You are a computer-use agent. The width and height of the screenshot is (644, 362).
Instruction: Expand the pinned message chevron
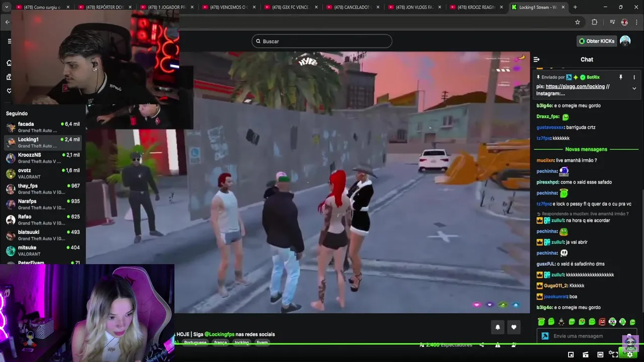pos(634,88)
